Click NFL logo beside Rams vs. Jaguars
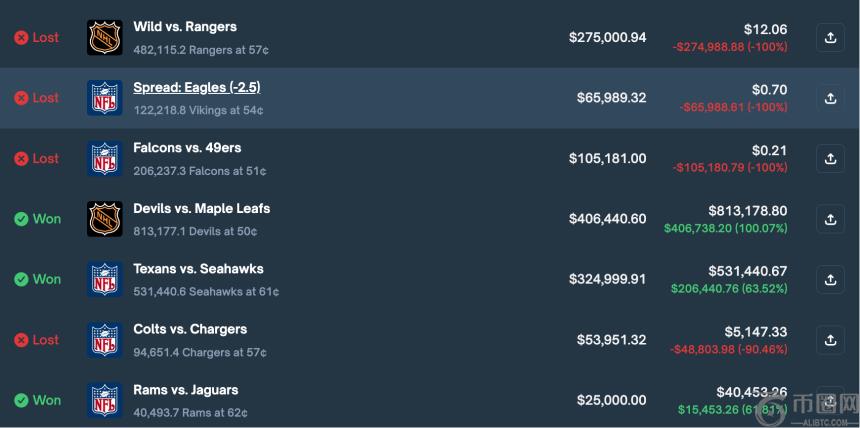The height and width of the screenshot is (428, 860). point(105,400)
